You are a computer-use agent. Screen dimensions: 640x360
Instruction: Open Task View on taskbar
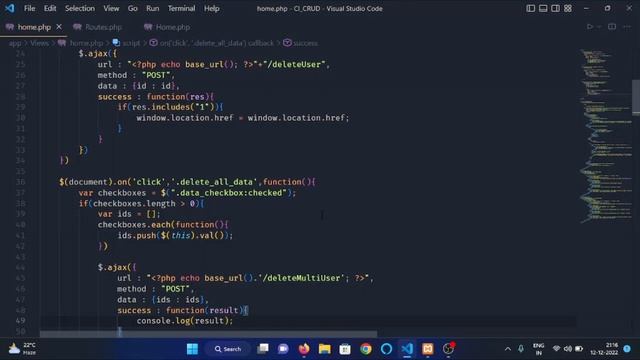click(x=263, y=349)
